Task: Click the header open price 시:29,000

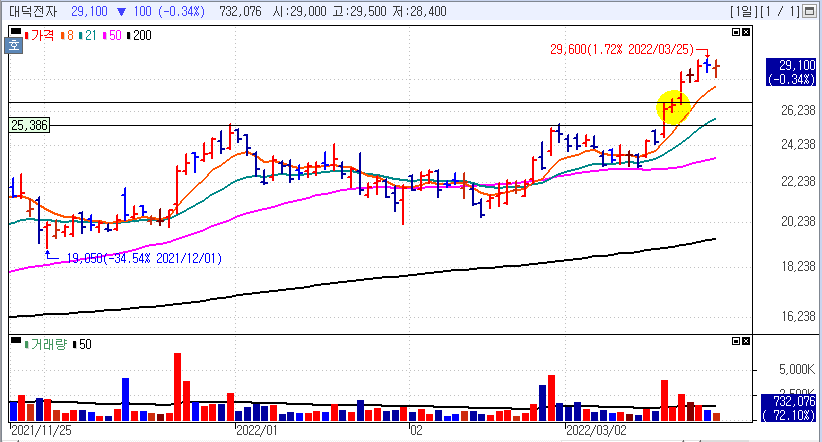Action: 300,11
